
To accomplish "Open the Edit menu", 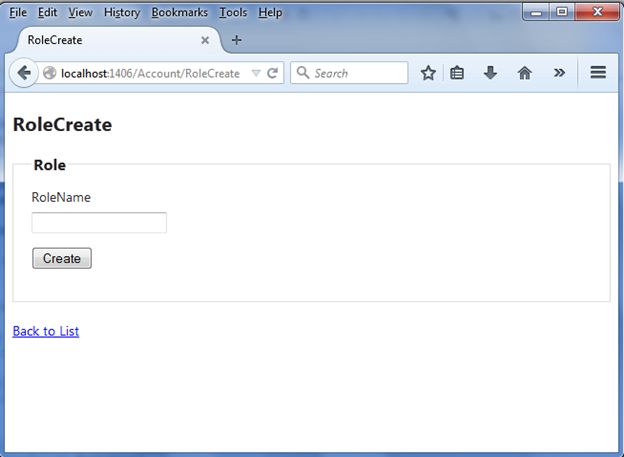I will (x=47, y=13).
